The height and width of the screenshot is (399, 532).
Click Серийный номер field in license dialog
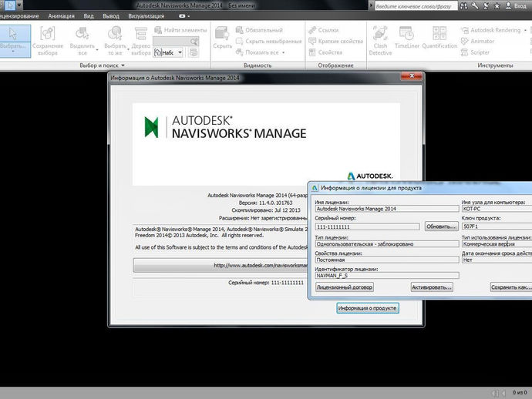367,226
